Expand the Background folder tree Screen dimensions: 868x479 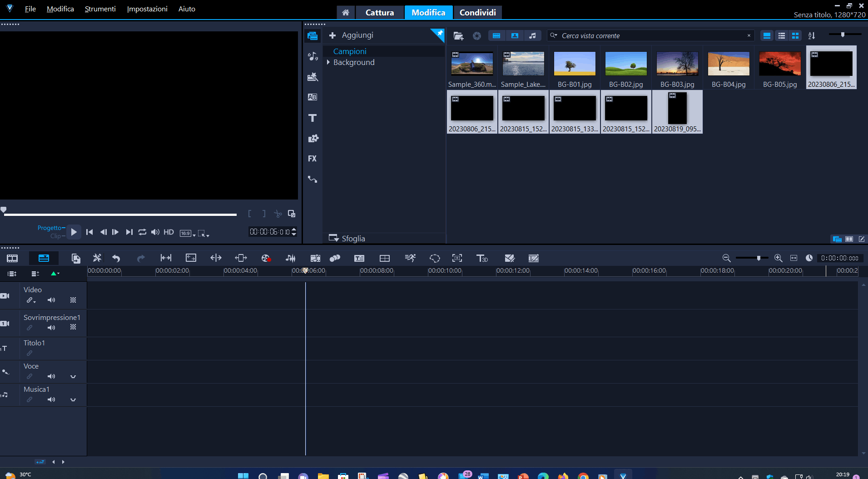click(x=328, y=62)
